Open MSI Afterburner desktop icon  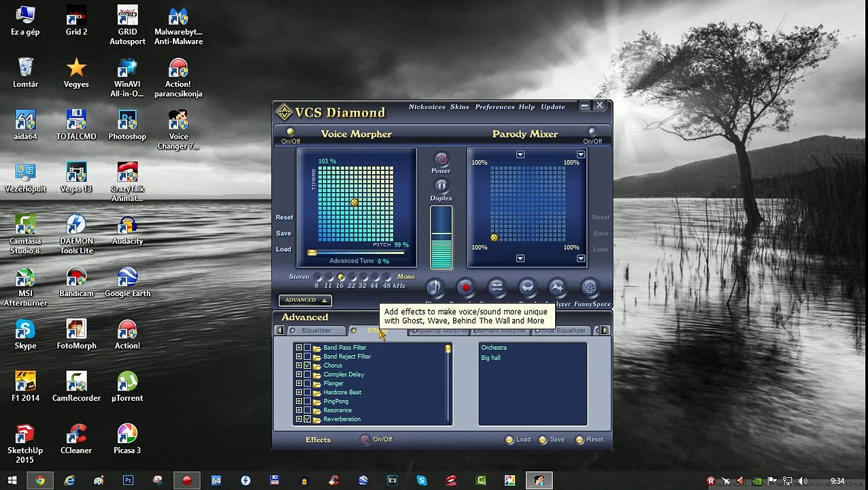[x=25, y=287]
